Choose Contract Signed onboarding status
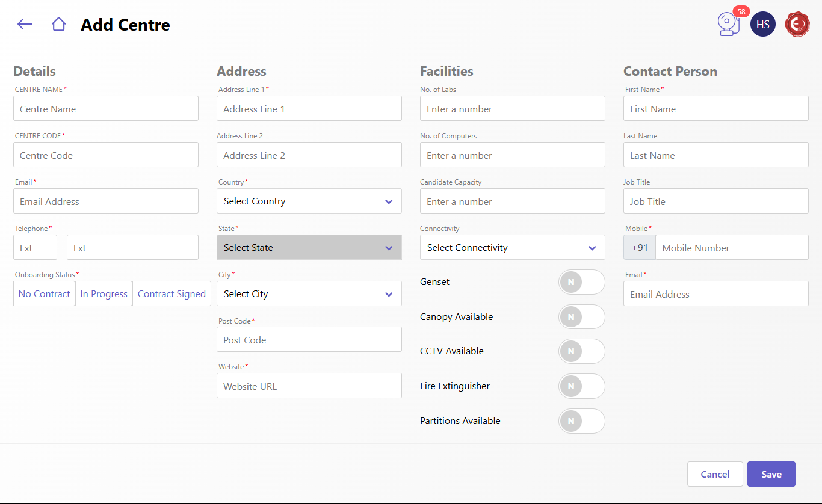 pos(172,294)
